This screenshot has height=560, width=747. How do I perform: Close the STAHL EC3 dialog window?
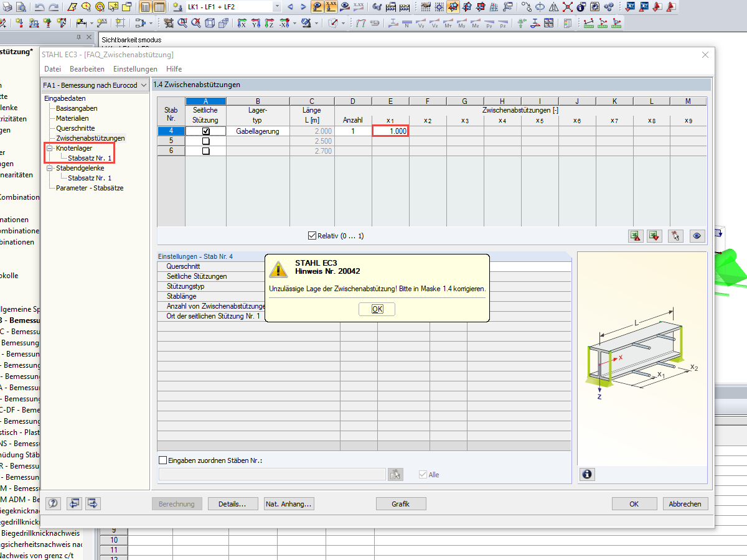(x=705, y=55)
